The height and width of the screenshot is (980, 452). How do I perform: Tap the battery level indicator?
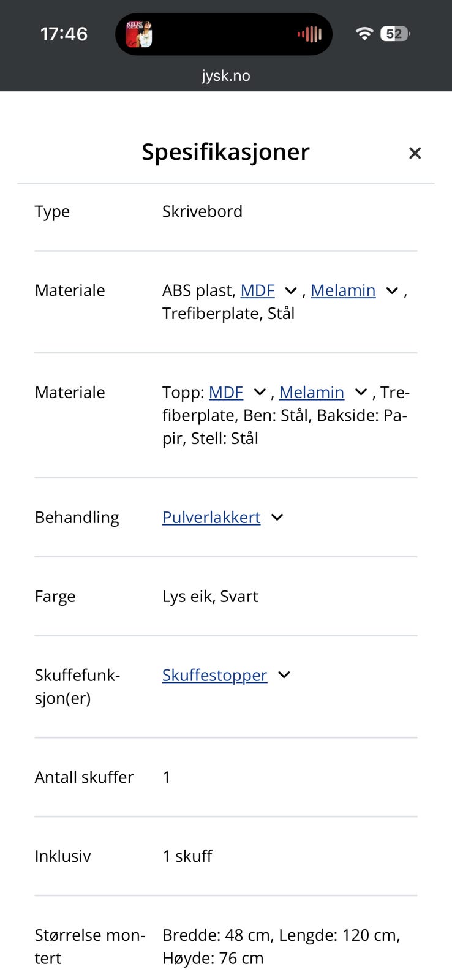[x=395, y=34]
